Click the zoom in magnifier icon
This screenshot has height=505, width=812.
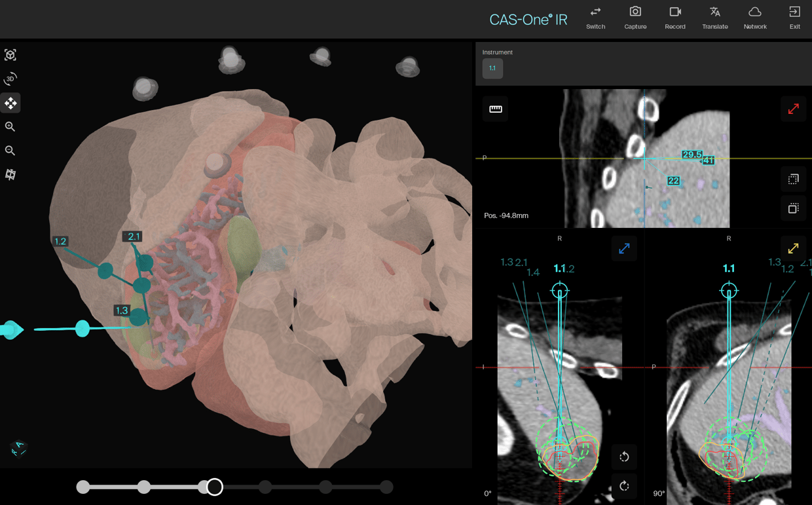tap(10, 127)
